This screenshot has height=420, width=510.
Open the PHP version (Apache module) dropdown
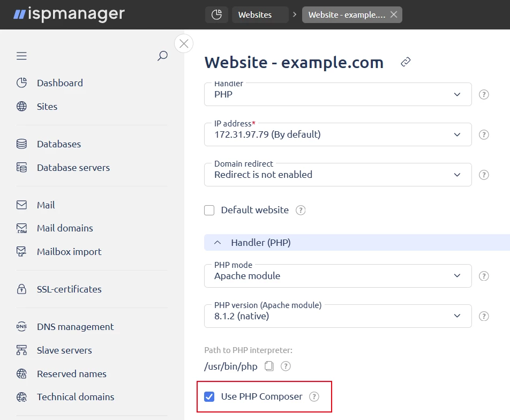tap(337, 316)
